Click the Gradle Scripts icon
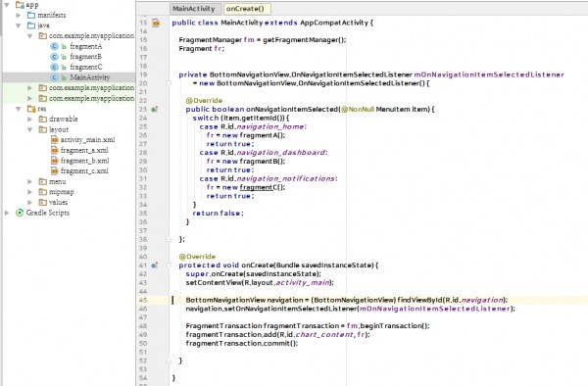The width and height of the screenshot is (588, 386). point(20,213)
